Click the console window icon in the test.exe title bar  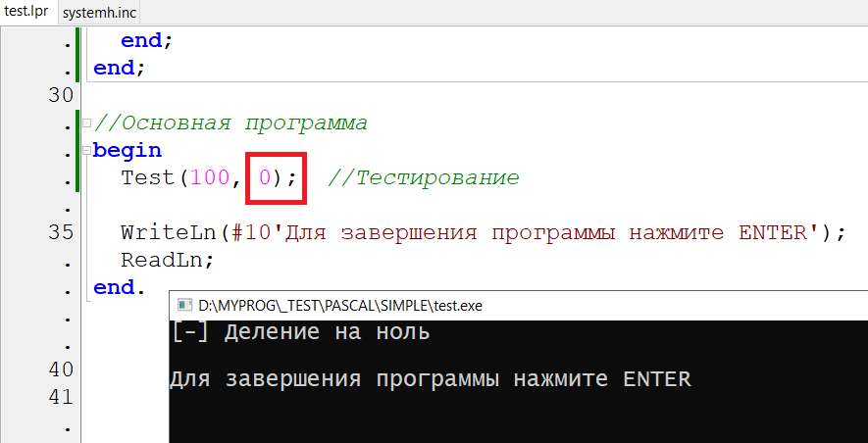pos(185,305)
